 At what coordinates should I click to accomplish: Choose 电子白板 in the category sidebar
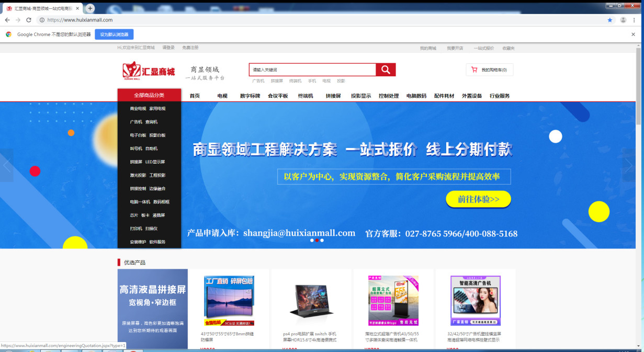coord(138,135)
